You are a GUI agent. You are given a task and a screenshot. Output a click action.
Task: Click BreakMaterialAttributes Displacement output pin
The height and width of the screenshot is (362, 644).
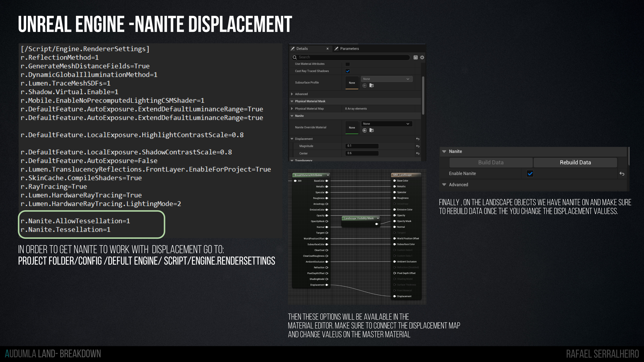[327, 285]
